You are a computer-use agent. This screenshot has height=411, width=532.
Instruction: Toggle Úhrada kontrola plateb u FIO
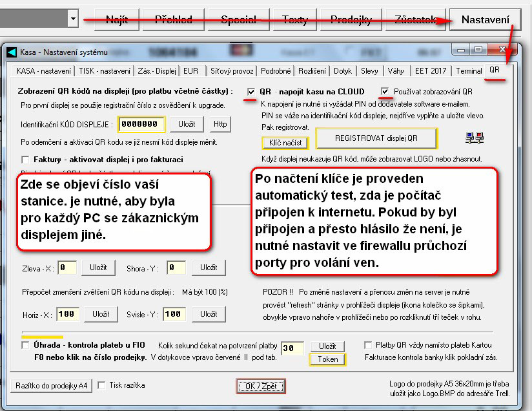coord(26,346)
